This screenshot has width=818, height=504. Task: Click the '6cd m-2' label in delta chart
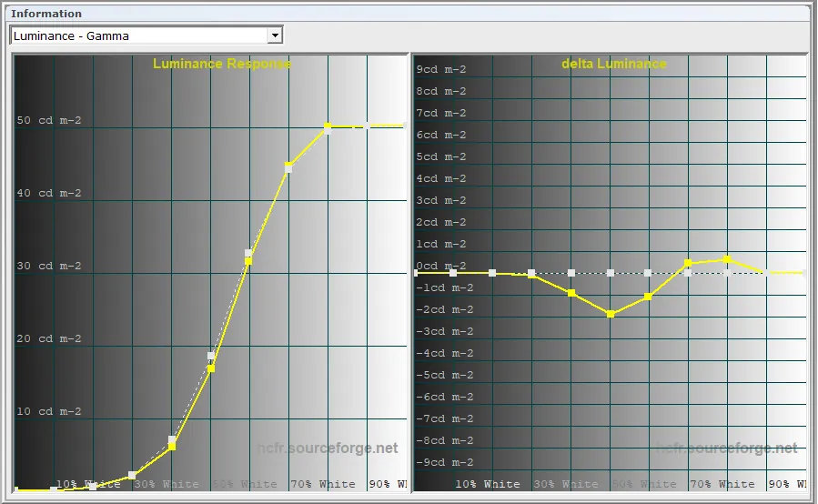coord(440,136)
